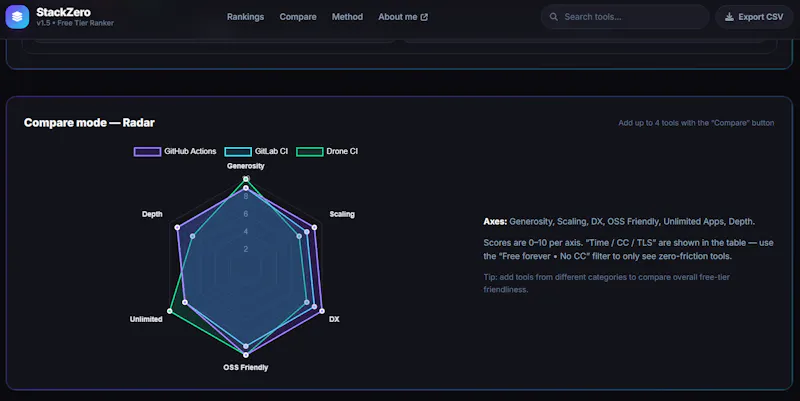Toggle GitLab CI legend swatch
Viewport: 800px width, 401px height.
coord(238,152)
